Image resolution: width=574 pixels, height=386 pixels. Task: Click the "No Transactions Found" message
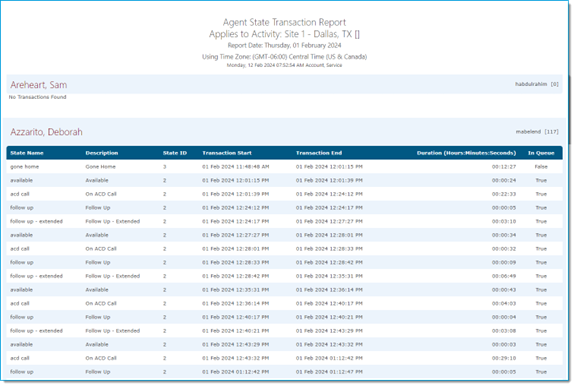[x=37, y=97]
